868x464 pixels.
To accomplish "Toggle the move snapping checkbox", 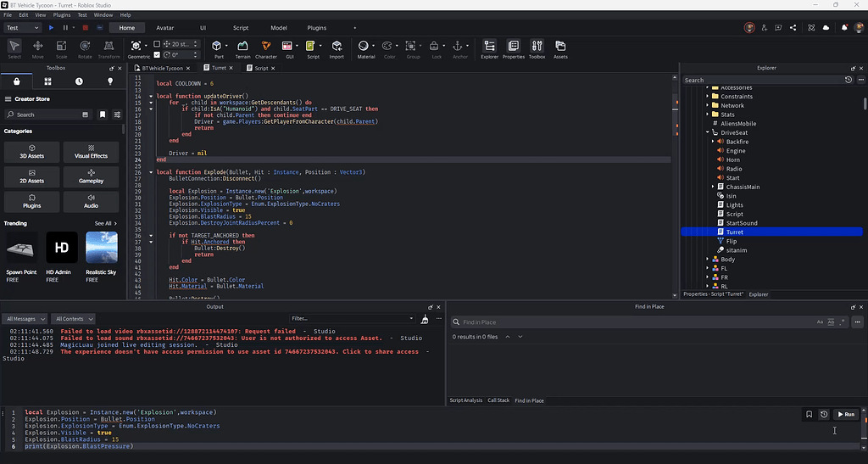I will pyautogui.click(x=157, y=43).
